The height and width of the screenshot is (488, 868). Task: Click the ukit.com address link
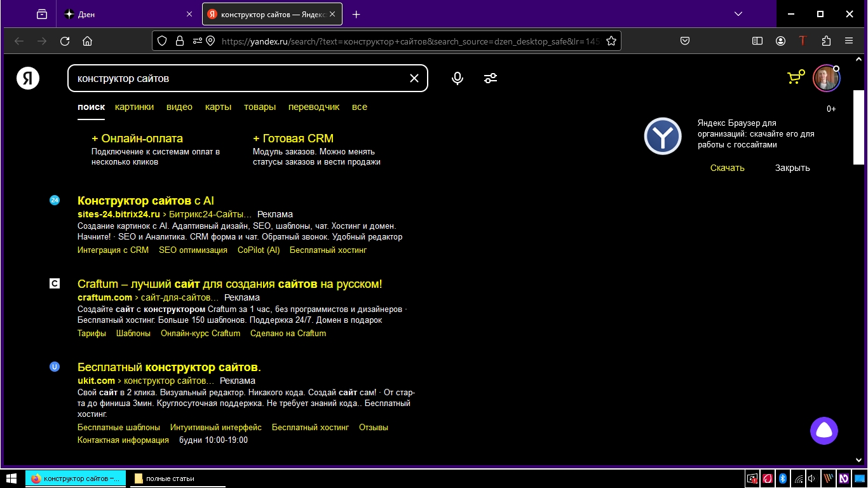[96, 381]
